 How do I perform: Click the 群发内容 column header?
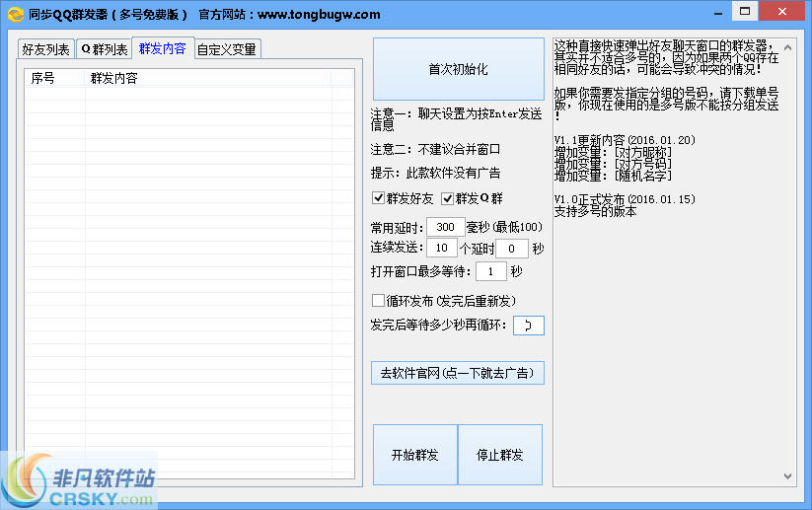click(x=207, y=78)
